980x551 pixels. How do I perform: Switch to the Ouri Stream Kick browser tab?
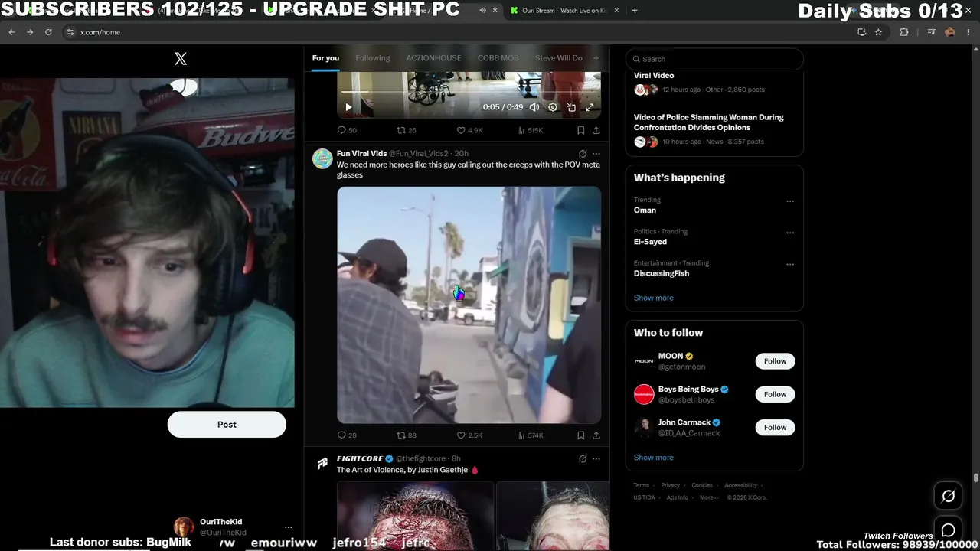point(564,11)
